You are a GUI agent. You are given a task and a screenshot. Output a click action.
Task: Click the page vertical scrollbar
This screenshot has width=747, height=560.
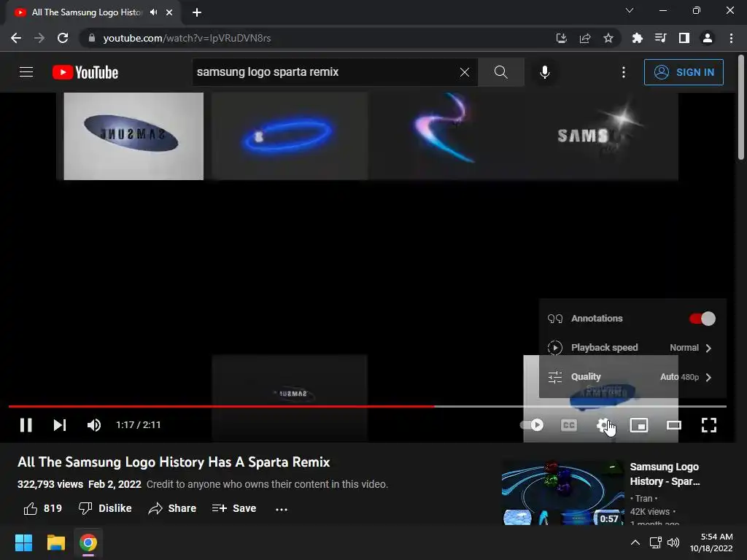[741, 108]
